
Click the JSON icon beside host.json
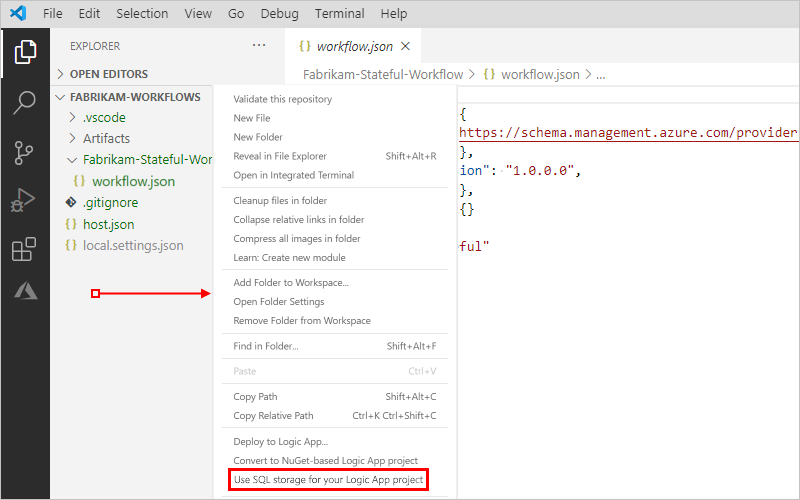tap(71, 224)
